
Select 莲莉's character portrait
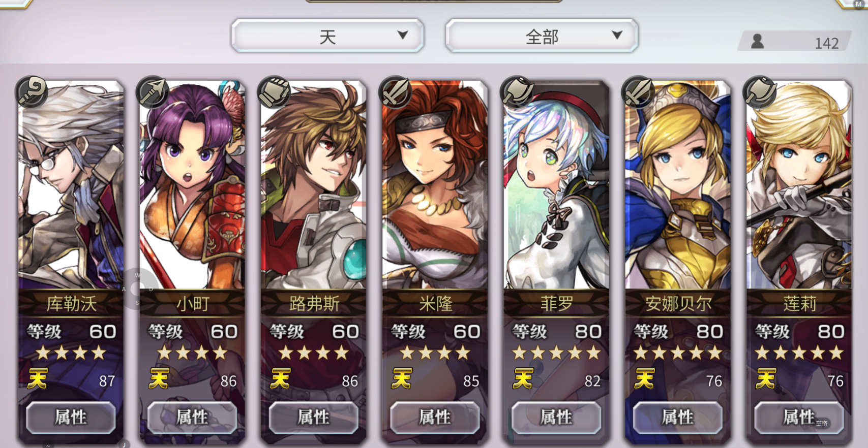(799, 185)
